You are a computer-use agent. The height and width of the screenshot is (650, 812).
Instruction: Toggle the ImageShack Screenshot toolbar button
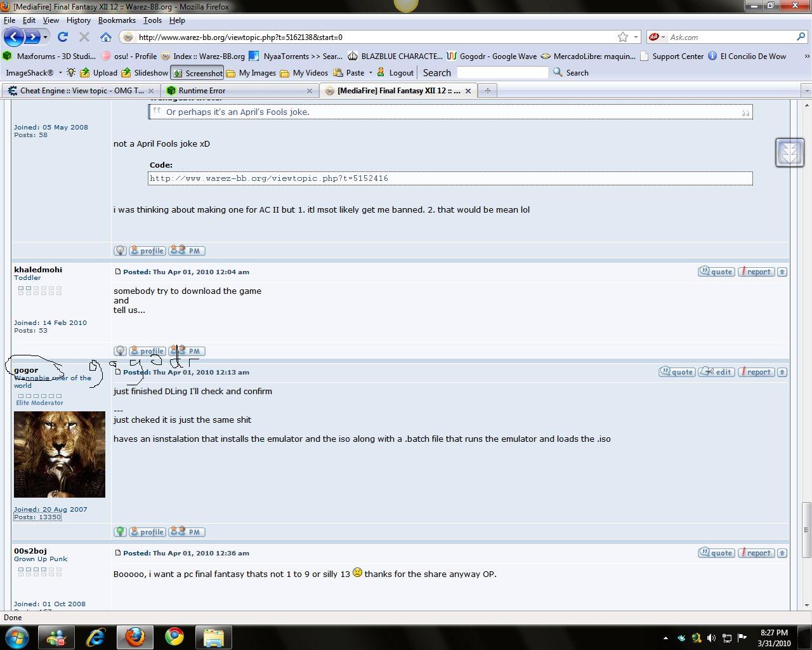pyautogui.click(x=197, y=73)
